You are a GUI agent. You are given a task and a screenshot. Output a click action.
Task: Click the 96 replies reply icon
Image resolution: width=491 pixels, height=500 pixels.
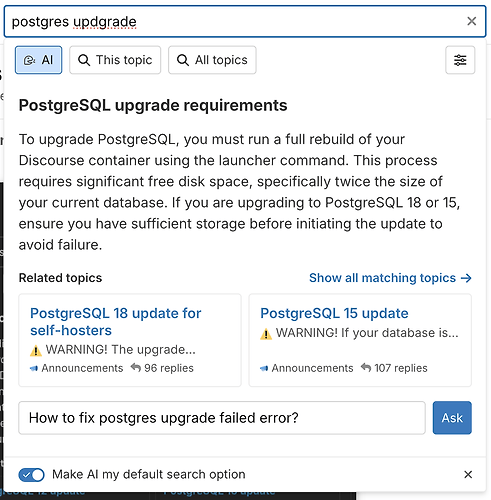point(136,368)
